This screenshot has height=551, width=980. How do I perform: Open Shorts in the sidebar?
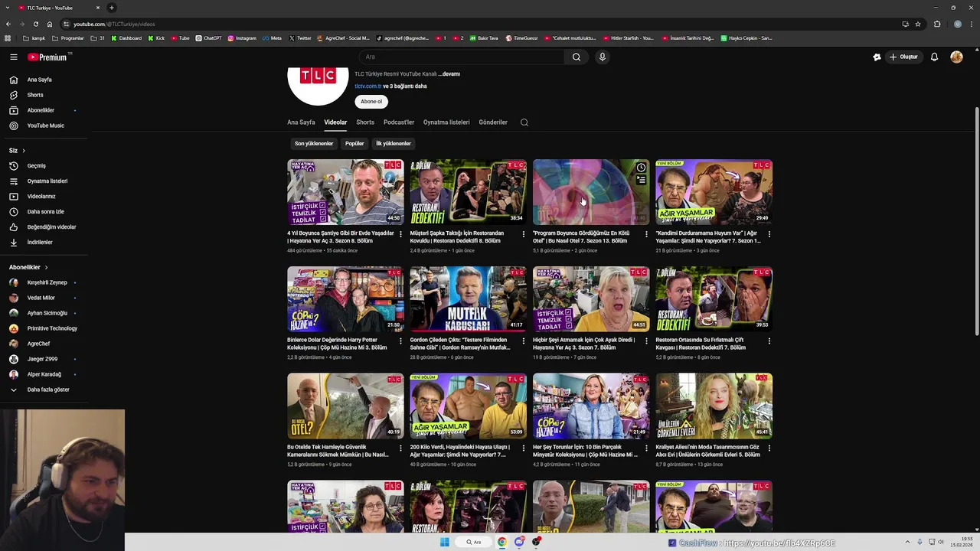(x=35, y=95)
